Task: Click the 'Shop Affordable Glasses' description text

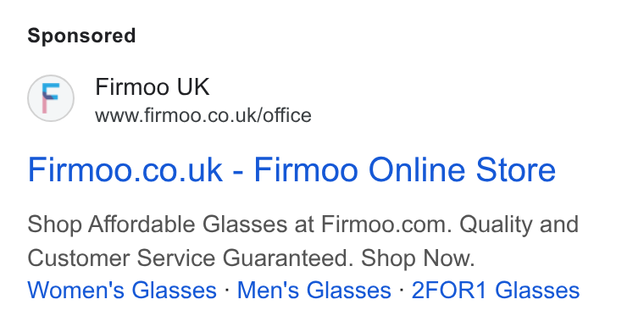Action: pos(158,224)
